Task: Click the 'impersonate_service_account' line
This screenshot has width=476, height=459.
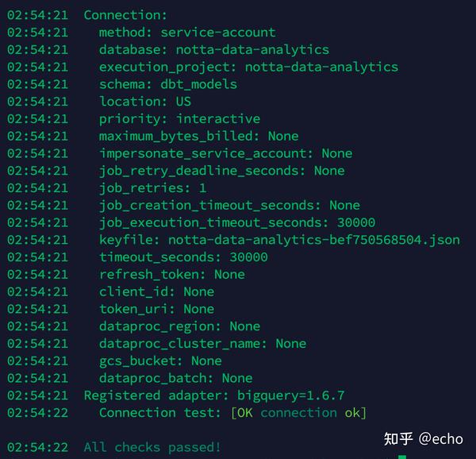Action: [x=225, y=153]
